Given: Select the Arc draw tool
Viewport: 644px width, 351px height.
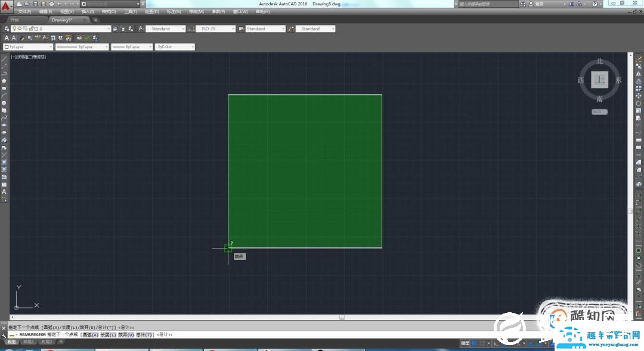Looking at the screenshot, I should tap(4, 95).
